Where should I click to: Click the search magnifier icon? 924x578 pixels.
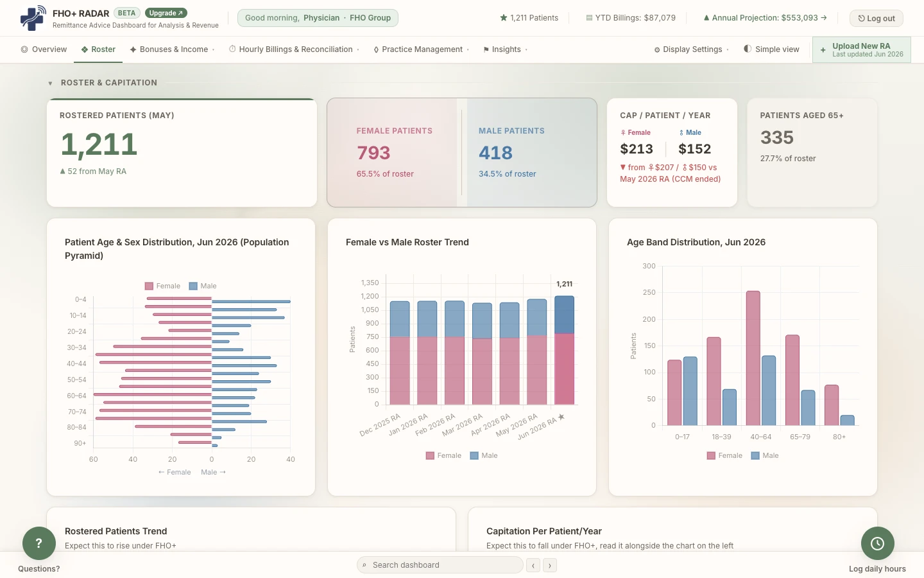364,565
